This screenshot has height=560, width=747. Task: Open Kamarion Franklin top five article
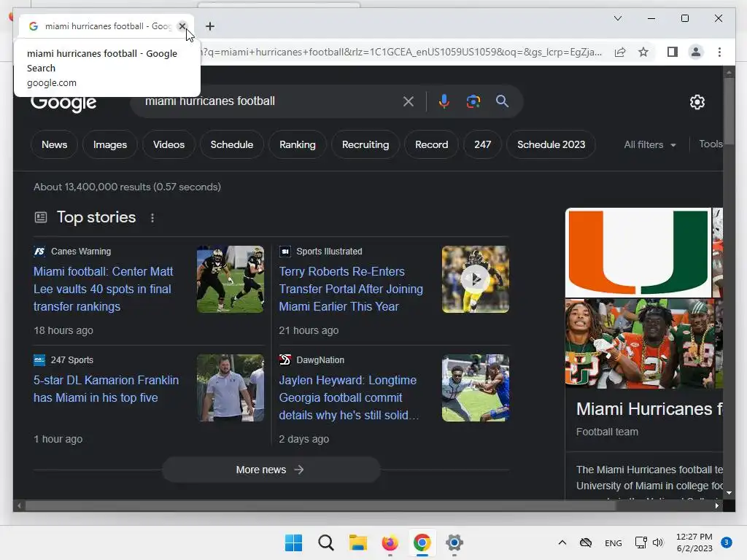(x=106, y=389)
